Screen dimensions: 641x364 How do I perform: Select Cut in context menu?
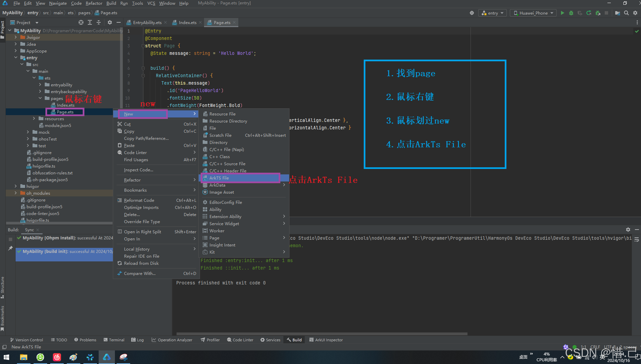(156, 124)
